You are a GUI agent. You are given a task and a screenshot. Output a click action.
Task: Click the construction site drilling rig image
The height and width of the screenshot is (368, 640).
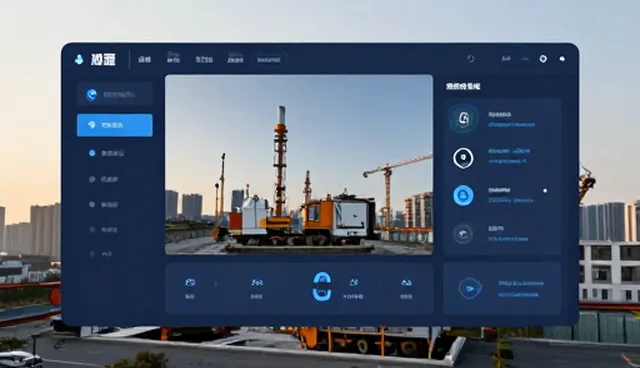click(299, 165)
